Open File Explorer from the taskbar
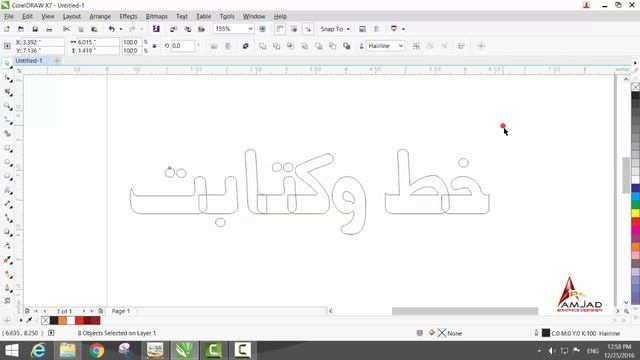The height and width of the screenshot is (360, 640). [x=68, y=351]
